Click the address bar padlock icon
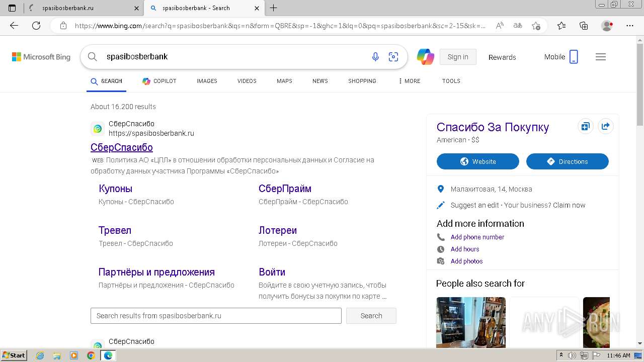Viewport: 644px width, 362px height. click(63, 26)
